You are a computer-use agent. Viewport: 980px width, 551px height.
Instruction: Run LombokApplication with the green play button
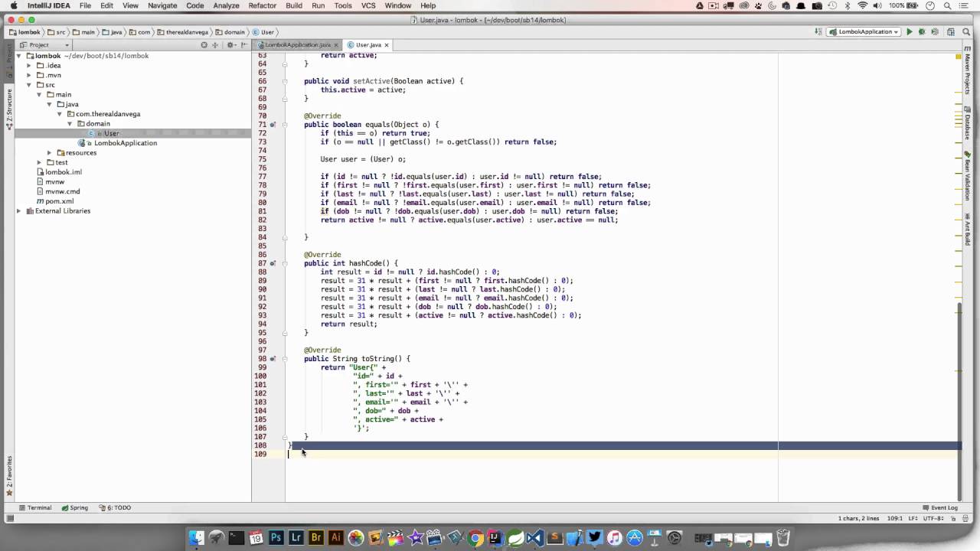pyautogui.click(x=910, y=32)
